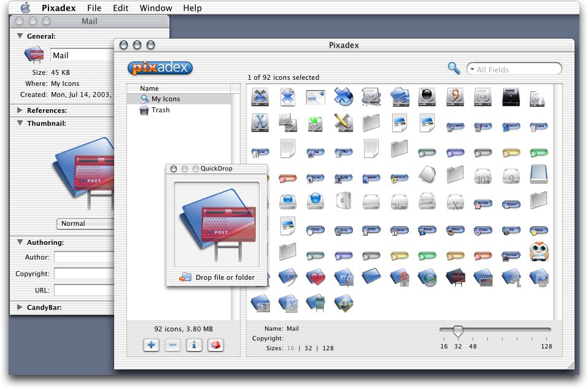Pick the blue X globe icon
The height and width of the screenshot is (389, 588).
point(344,97)
